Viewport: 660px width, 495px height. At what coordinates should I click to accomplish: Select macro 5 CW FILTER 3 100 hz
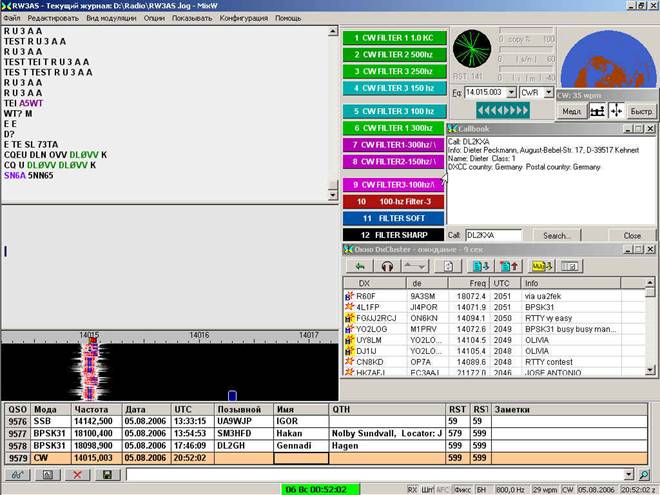coord(394,112)
